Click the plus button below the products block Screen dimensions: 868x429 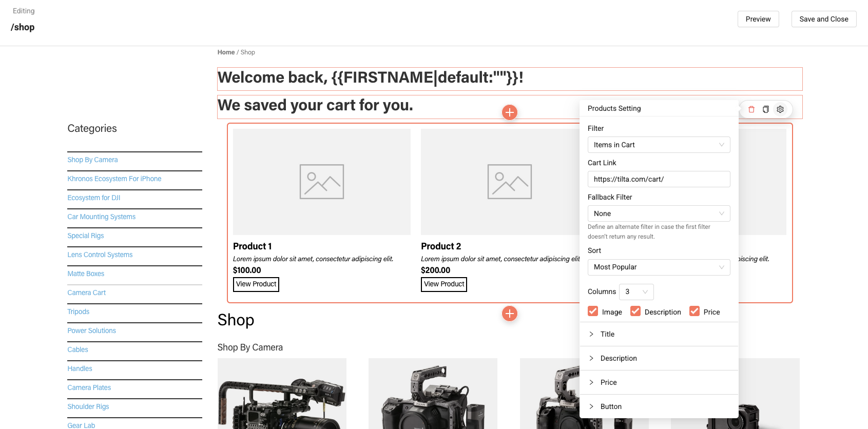(x=509, y=314)
